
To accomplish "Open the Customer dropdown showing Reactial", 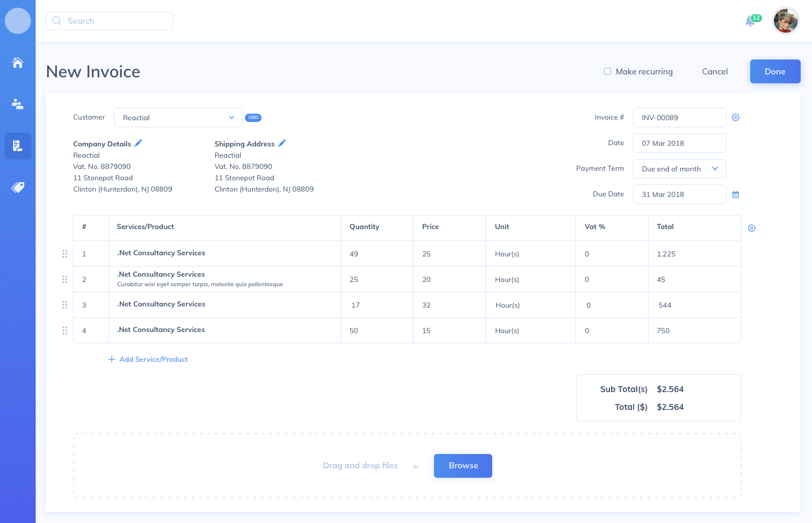I will [x=178, y=117].
